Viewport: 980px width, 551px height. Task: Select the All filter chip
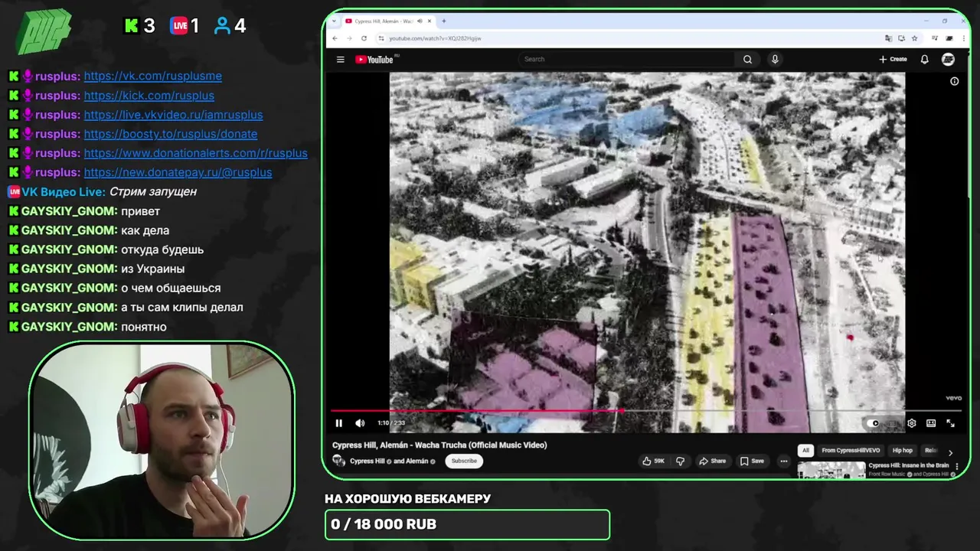click(805, 451)
